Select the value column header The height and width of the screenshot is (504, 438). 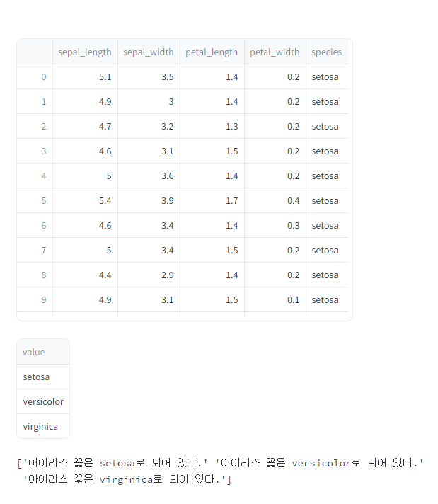point(43,352)
